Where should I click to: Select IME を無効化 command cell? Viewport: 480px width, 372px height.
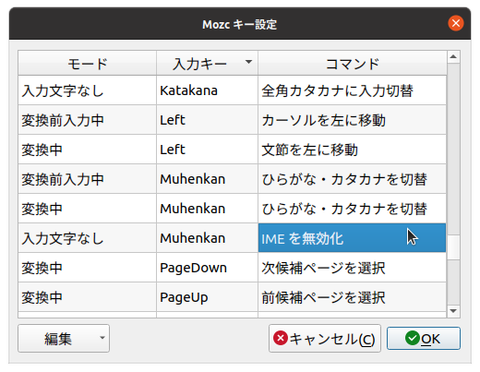tap(352, 238)
